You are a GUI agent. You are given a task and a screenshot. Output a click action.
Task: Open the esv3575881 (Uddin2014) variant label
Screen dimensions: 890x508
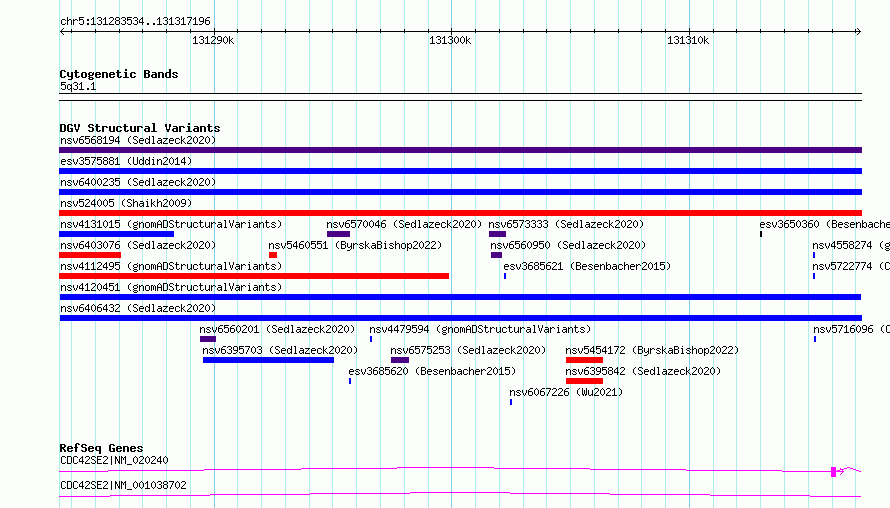pos(126,161)
